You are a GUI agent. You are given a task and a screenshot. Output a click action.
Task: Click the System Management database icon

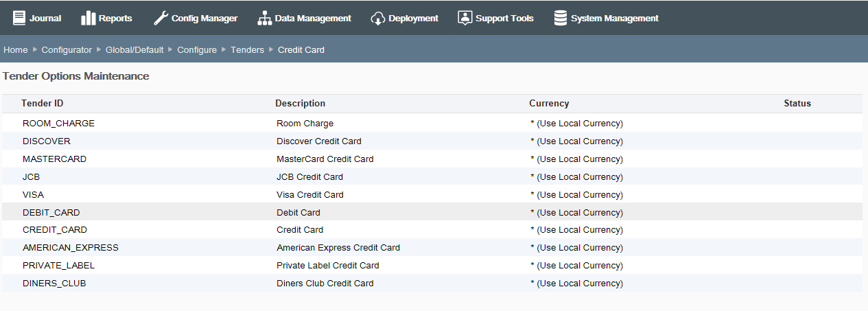(x=561, y=19)
